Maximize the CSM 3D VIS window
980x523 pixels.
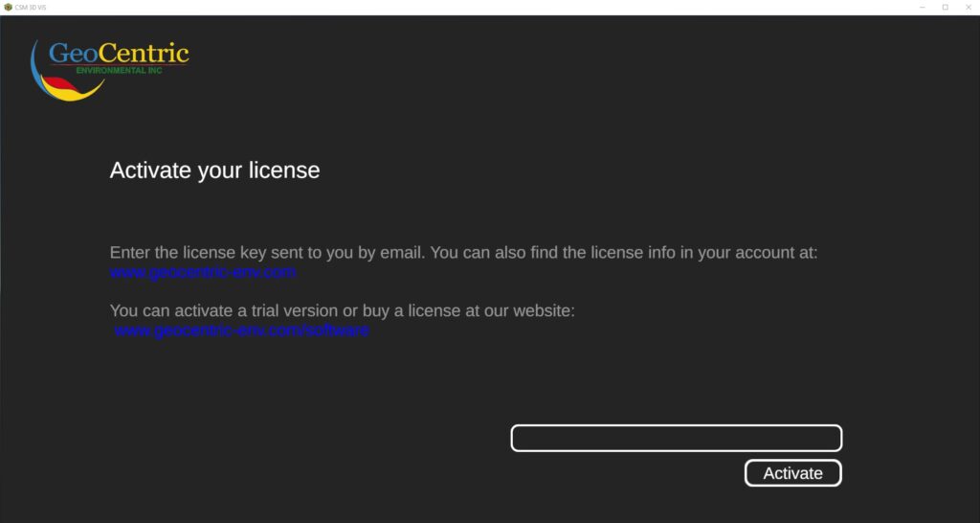(945, 7)
